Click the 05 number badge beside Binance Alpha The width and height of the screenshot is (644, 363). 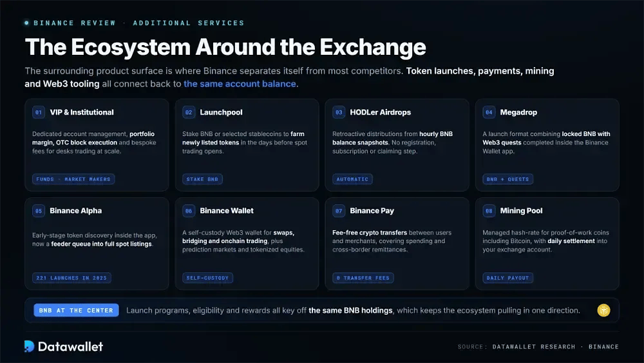(x=39, y=211)
